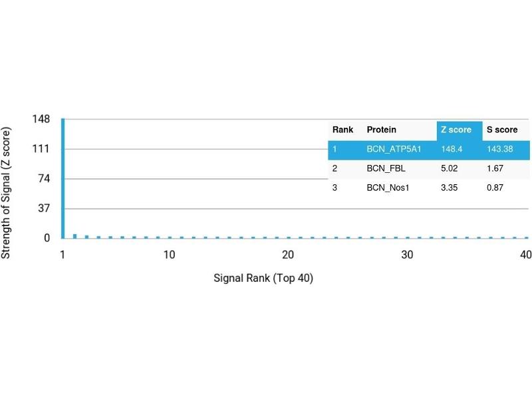Sort by the Z score column header

456,130
